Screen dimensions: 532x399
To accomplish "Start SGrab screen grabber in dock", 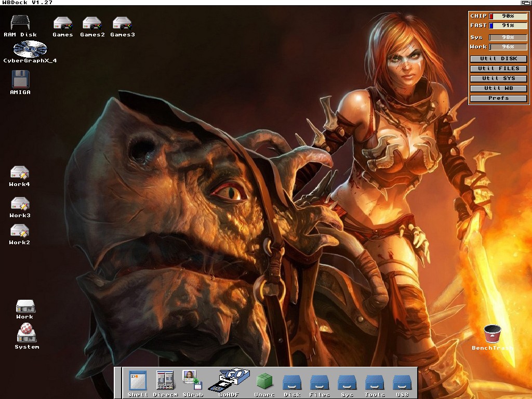I will (192, 380).
